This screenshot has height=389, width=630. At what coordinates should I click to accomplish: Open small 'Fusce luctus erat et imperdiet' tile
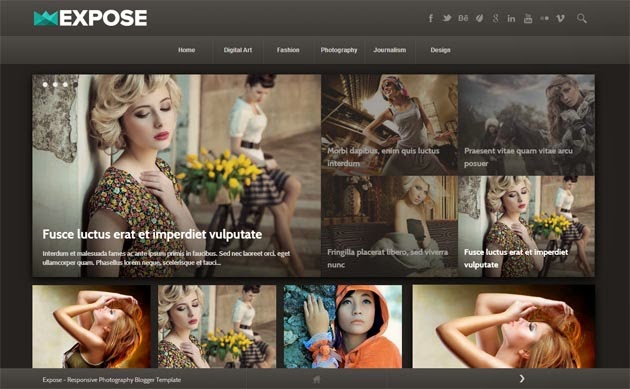click(x=526, y=227)
